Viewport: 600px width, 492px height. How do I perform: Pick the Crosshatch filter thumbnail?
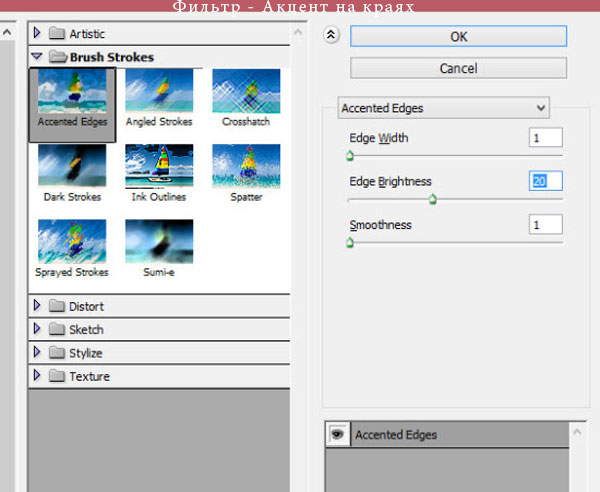[246, 91]
